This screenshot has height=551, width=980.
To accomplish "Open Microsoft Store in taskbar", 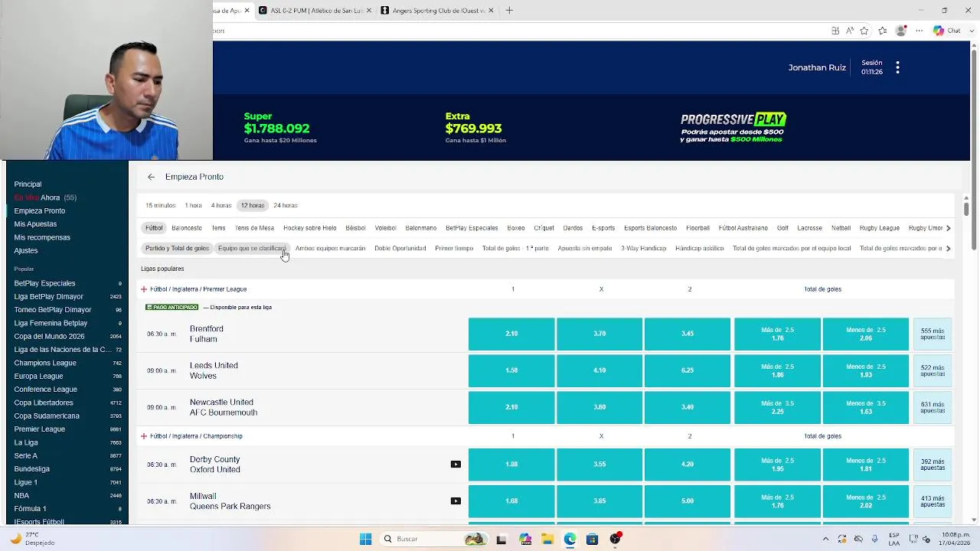I will (x=592, y=539).
